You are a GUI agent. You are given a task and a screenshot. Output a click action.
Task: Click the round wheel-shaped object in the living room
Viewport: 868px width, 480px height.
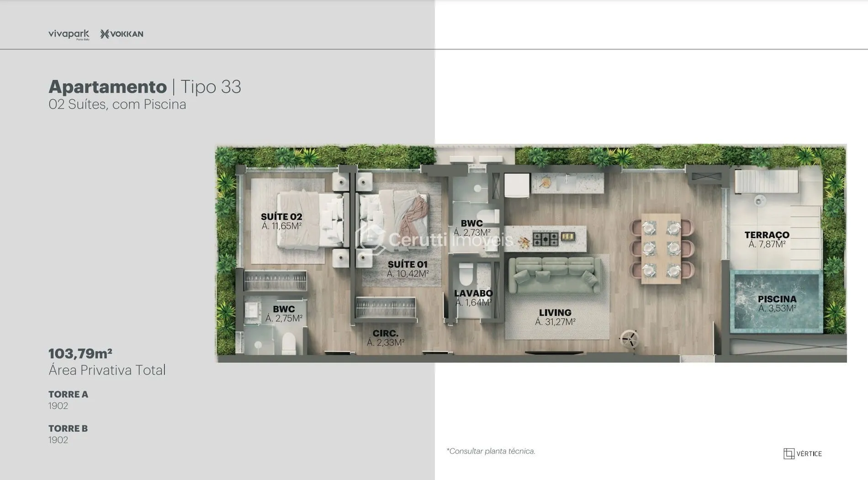pos(629,339)
